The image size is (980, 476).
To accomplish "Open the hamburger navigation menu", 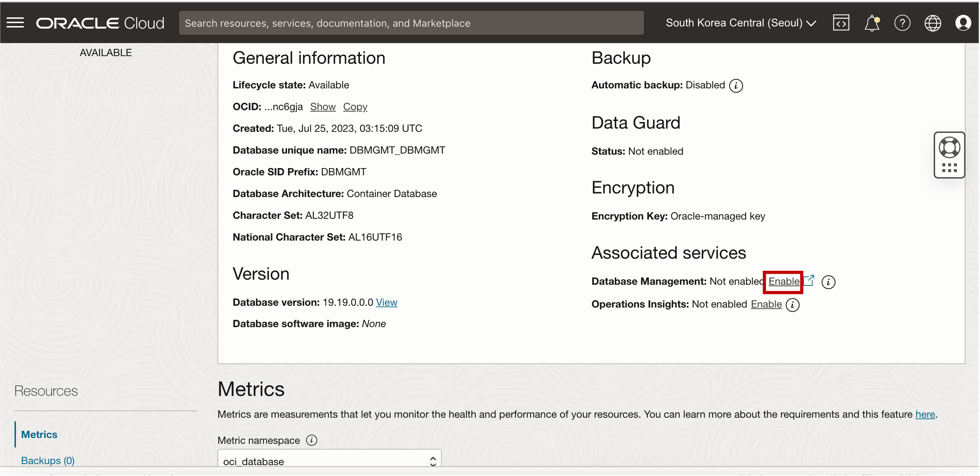I will pyautogui.click(x=15, y=23).
